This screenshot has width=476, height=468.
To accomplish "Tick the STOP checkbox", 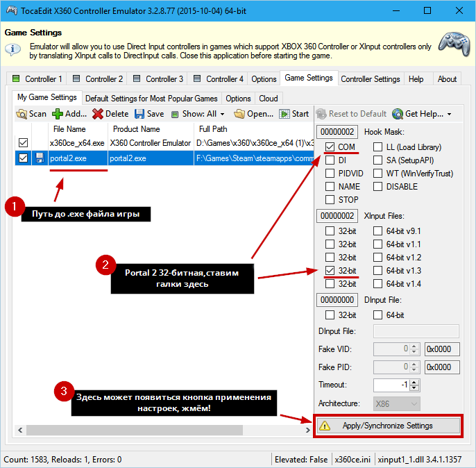I will 330,200.
